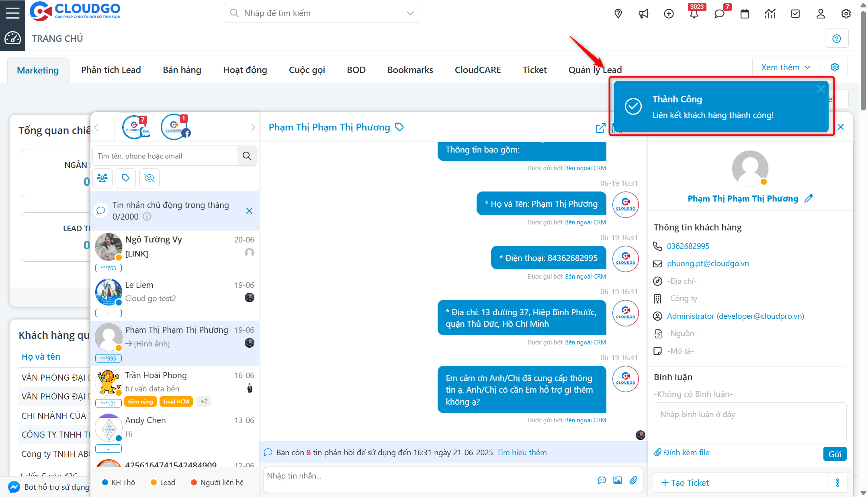Screen dimensions: 868x497
Task: Open the notifications bell showing 3023 alerts
Action: 694,13
